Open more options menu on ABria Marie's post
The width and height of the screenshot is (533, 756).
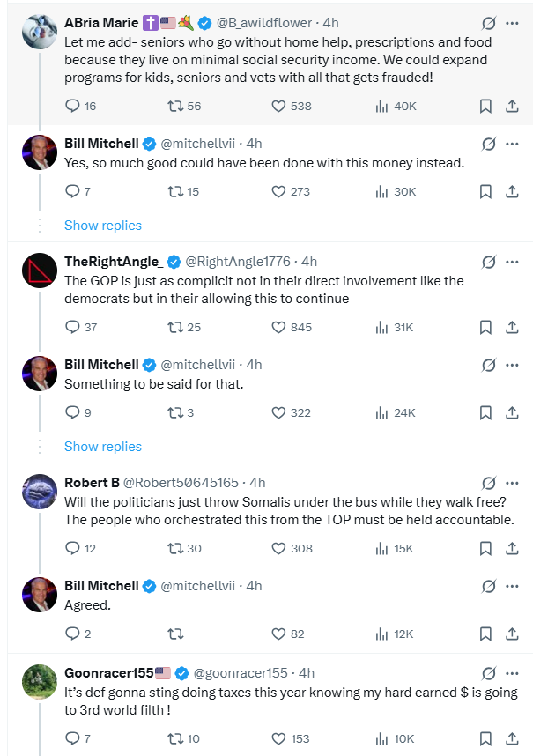pos(512,22)
